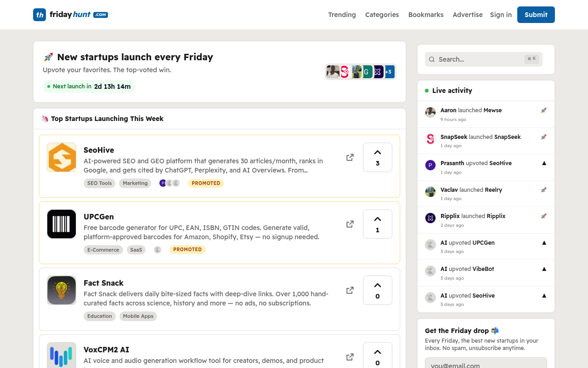588x368 pixels.
Task: Click Sign in link
Action: tap(501, 15)
